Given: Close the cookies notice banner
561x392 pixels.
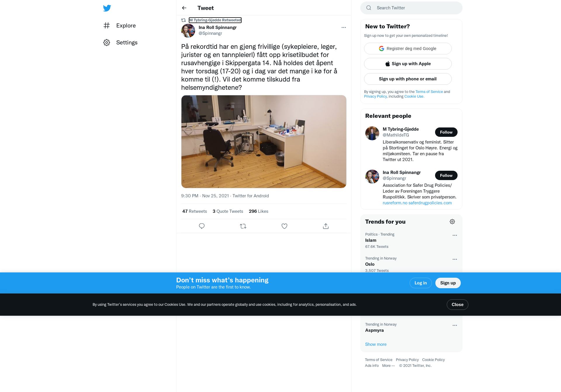Looking at the screenshot, I should (458, 305).
